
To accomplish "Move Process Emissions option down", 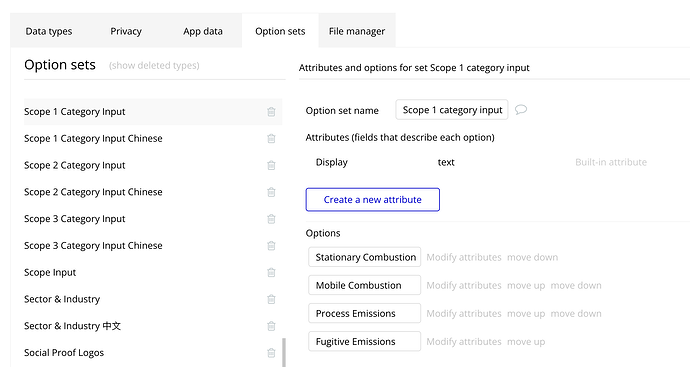I will [576, 314].
